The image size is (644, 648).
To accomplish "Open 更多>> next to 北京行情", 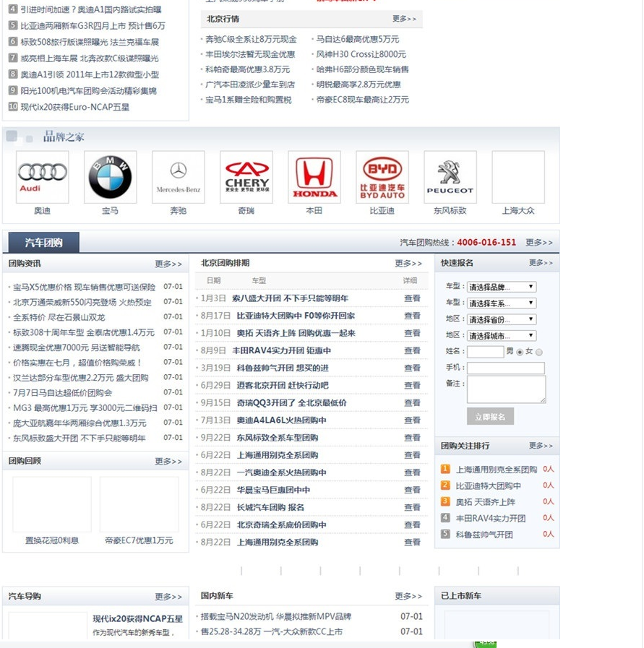I will [x=403, y=20].
